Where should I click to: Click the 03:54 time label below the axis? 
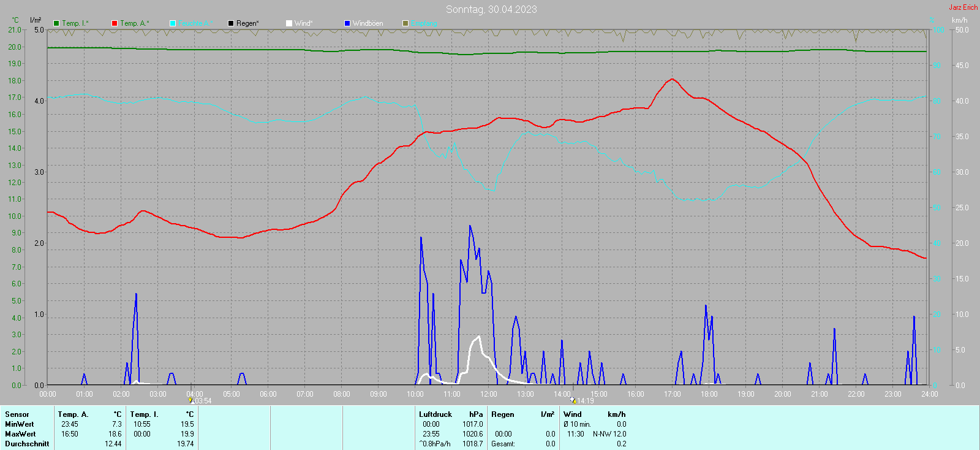tap(203, 401)
